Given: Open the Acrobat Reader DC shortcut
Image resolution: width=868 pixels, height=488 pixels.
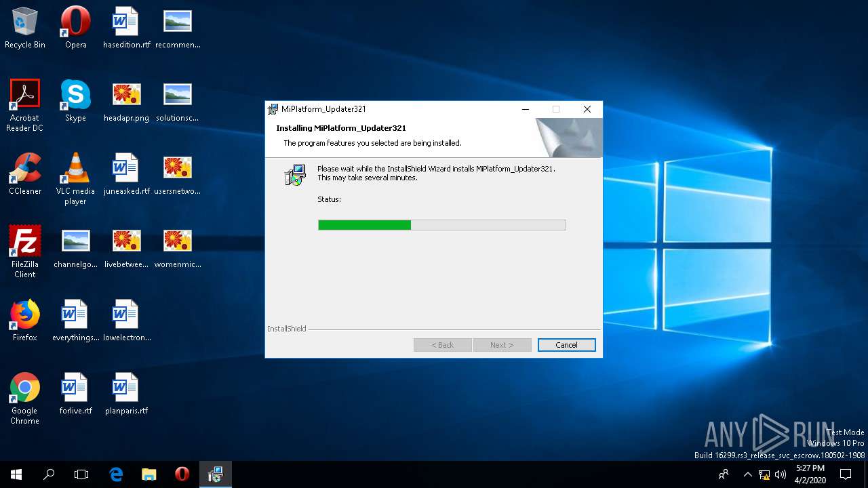Looking at the screenshot, I should pos(25,106).
